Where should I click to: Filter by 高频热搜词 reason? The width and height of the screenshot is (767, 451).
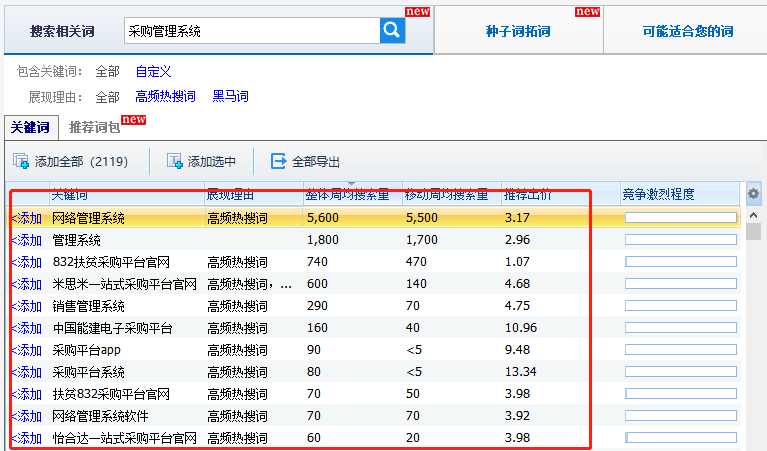coord(165,97)
